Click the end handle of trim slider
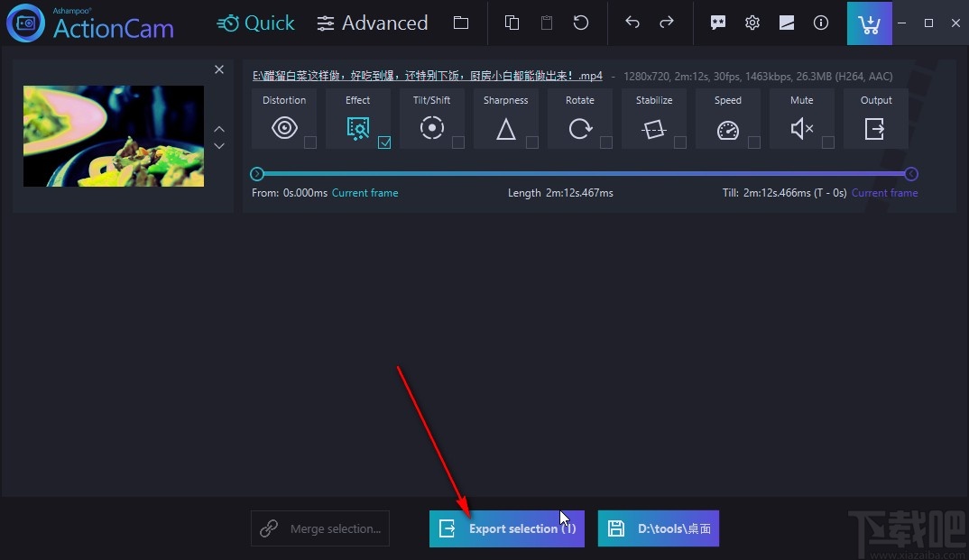Screen dimensions: 969x560 [911, 174]
